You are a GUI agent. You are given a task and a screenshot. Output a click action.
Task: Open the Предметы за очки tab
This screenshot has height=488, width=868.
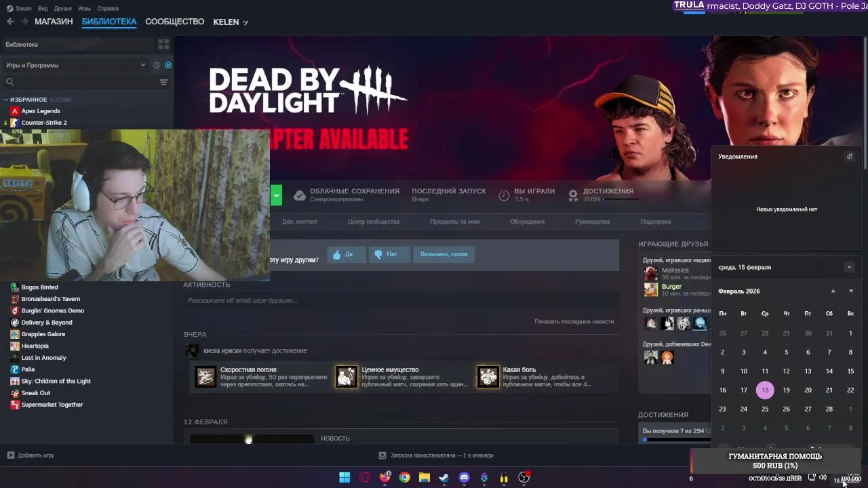tap(455, 222)
